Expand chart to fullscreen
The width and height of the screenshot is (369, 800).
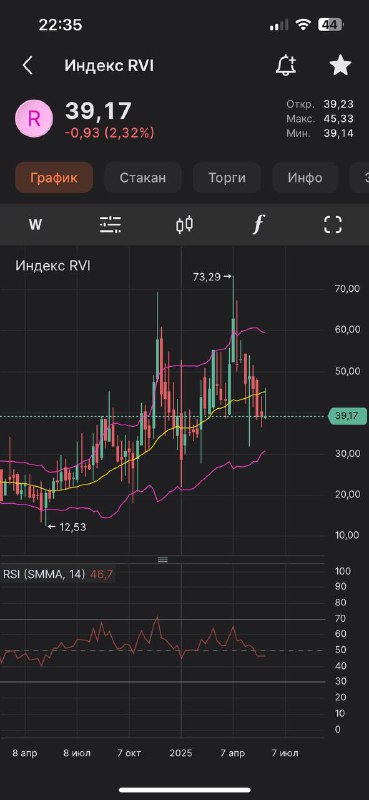pos(333,224)
